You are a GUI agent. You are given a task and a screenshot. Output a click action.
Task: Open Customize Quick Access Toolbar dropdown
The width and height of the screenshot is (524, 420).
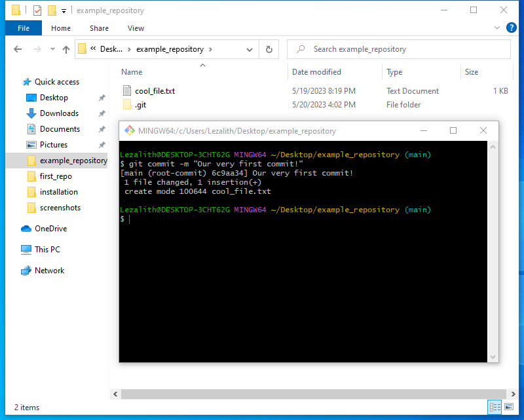click(64, 11)
